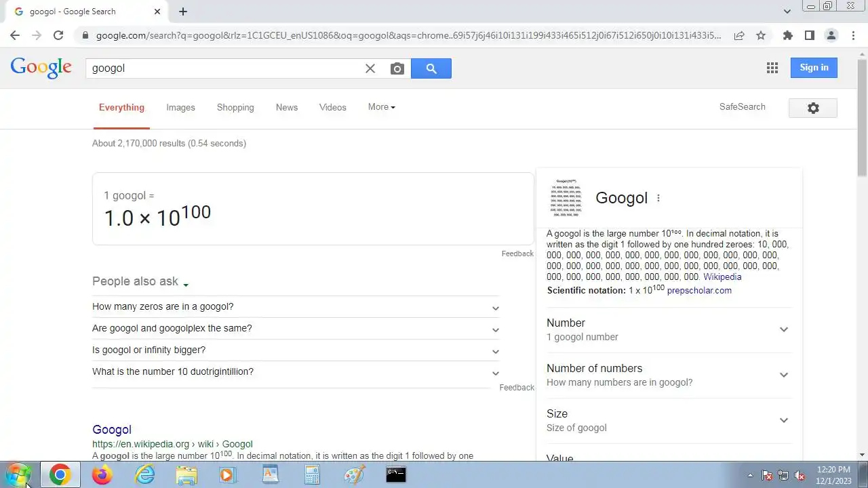This screenshot has height=488, width=868.
Task: Open a new browser tab
Action: click(x=183, y=12)
